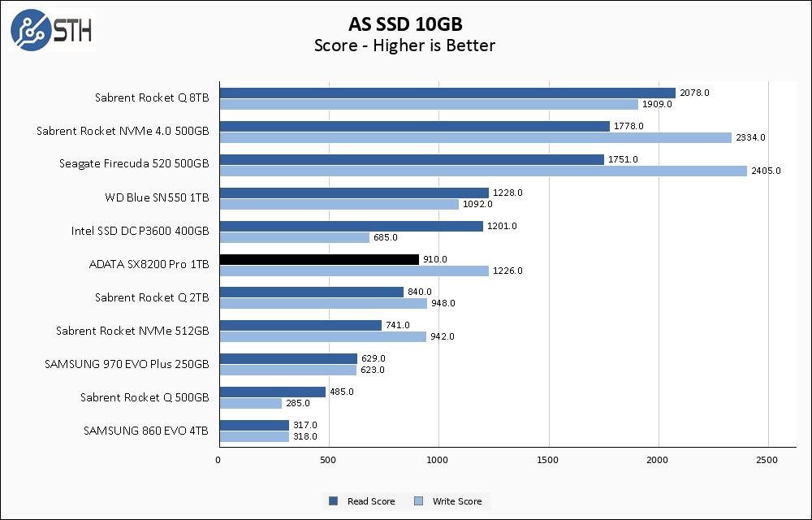Click the 285.0 write score value
The image size is (812, 520).
pos(298,403)
